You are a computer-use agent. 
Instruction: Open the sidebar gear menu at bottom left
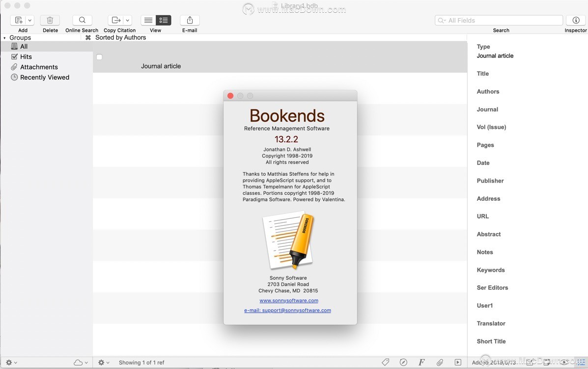tap(11, 362)
